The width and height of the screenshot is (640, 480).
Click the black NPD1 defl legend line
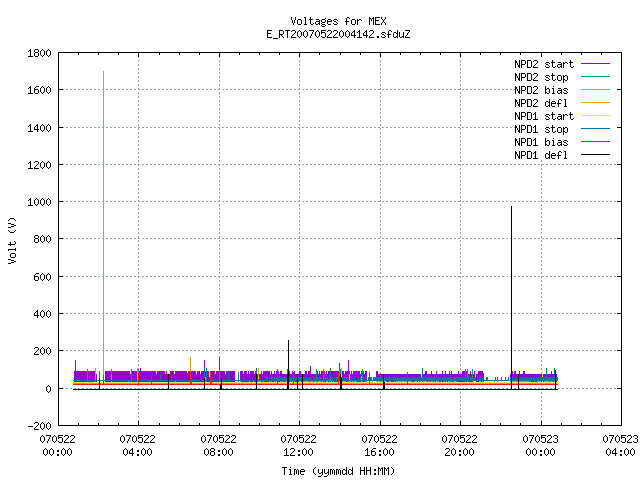point(595,155)
